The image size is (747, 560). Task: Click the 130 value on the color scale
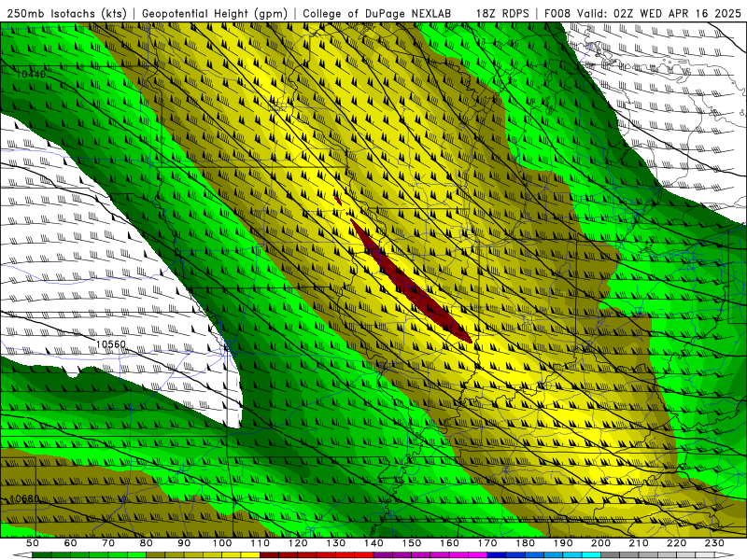[336, 543]
